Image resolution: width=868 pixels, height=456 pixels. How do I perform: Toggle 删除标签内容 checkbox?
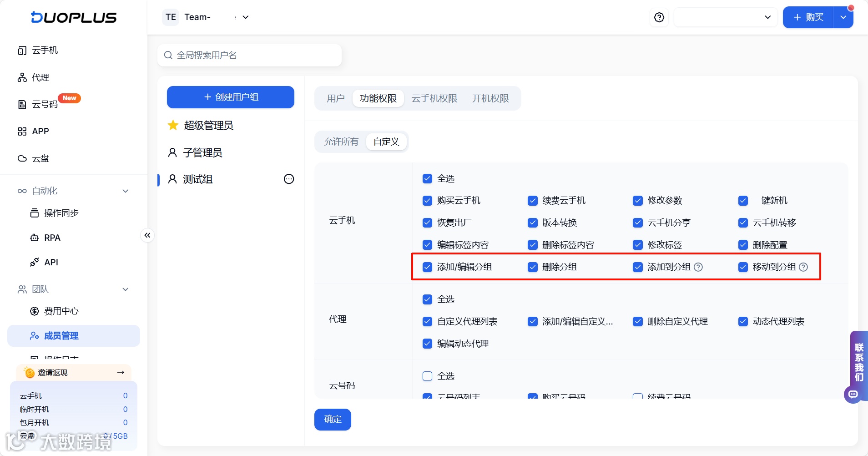533,245
